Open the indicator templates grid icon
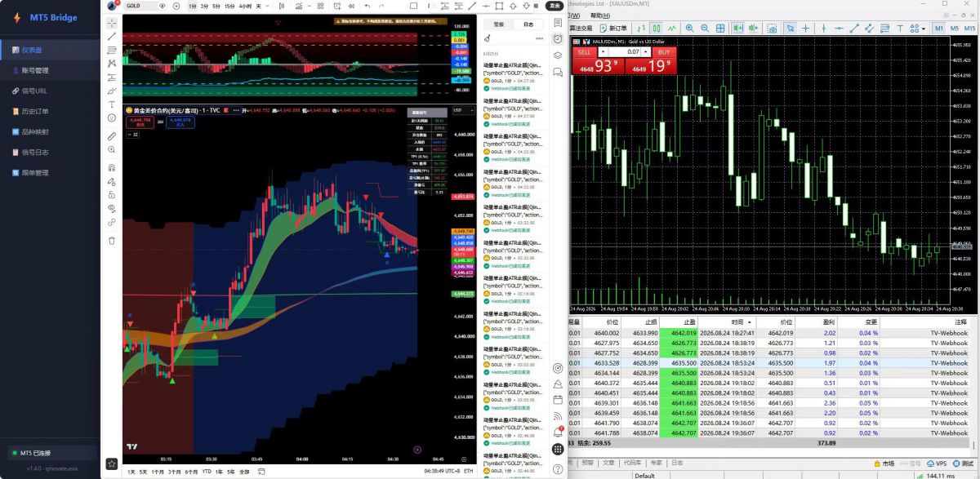Image resolution: width=980 pixels, height=479 pixels. pos(320,6)
